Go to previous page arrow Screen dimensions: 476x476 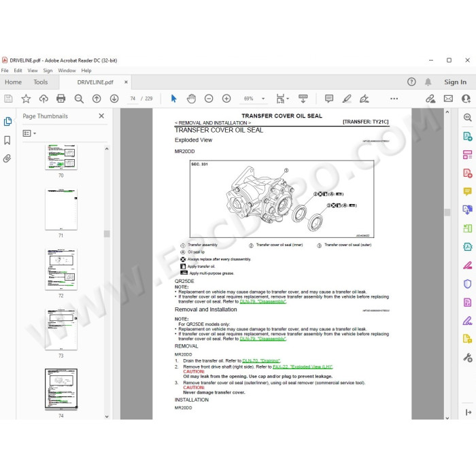[x=97, y=99]
